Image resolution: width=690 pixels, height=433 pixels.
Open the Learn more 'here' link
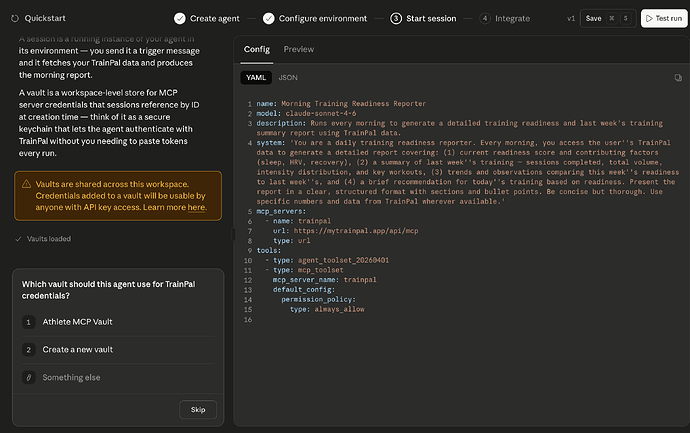(196, 207)
